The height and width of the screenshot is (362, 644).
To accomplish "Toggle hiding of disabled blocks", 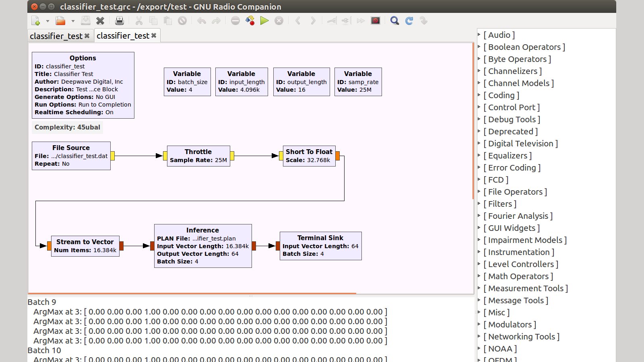I will coord(376,21).
